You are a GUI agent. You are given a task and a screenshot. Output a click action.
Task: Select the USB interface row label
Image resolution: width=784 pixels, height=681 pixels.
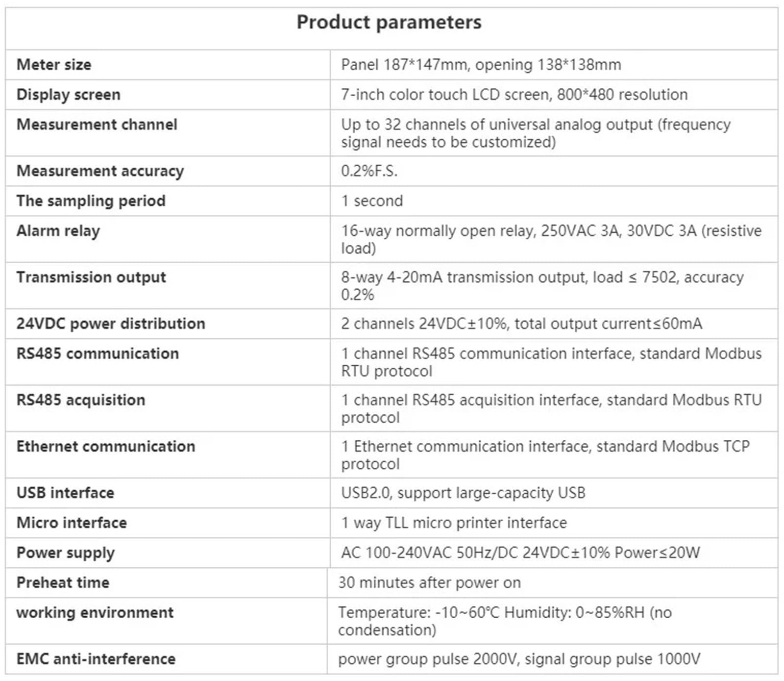click(x=65, y=493)
